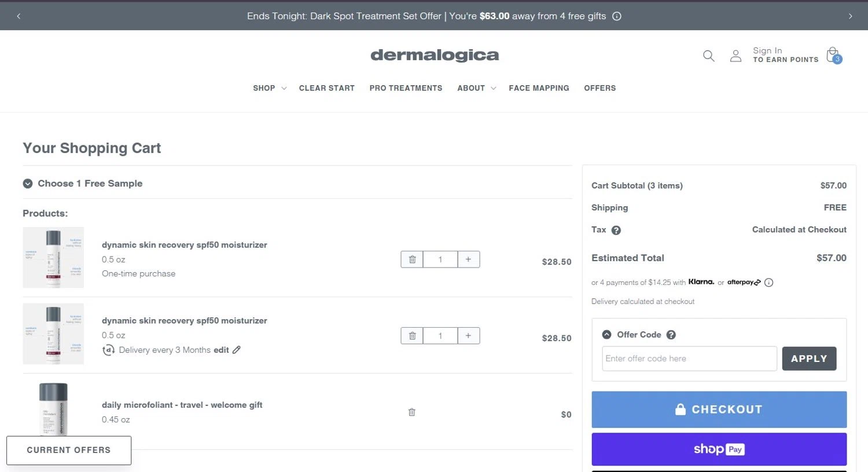Screen dimensions: 868x472
Task: Open the search magnifier icon
Action: point(709,56)
